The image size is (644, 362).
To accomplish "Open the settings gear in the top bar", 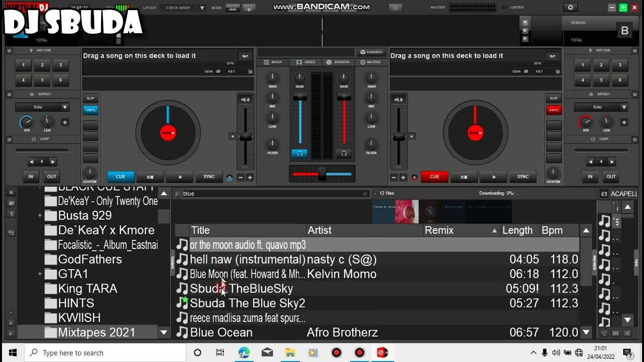I will (570, 8).
